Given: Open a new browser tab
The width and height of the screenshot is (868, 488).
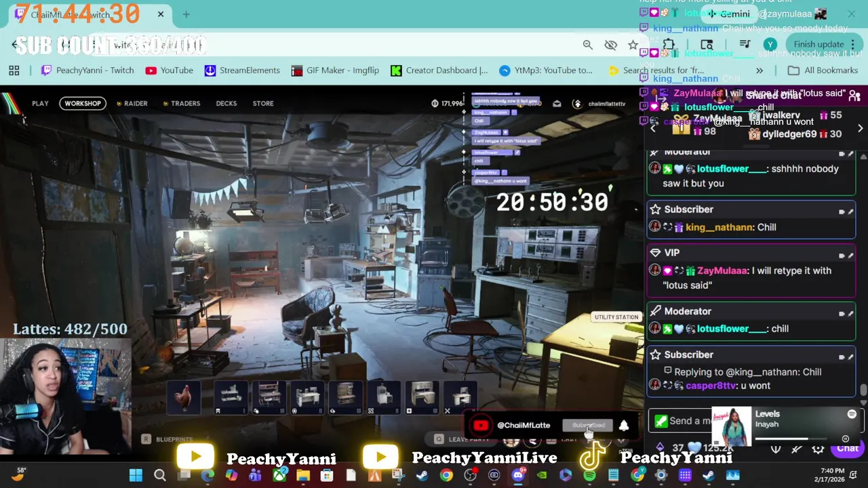Looking at the screenshot, I should point(186,14).
